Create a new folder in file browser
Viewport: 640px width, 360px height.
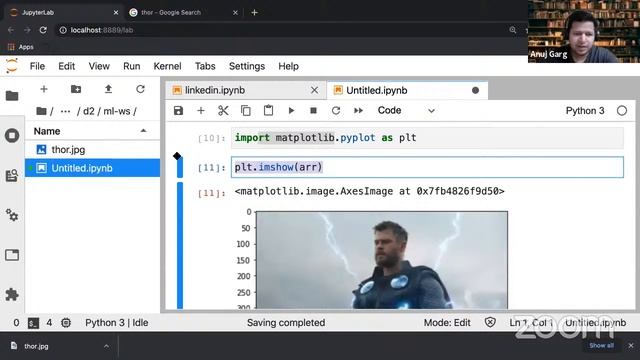[76, 89]
